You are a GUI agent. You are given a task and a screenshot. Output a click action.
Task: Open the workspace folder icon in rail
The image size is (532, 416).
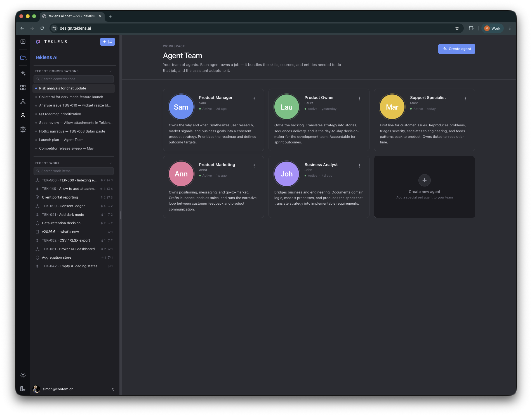pyautogui.click(x=23, y=58)
